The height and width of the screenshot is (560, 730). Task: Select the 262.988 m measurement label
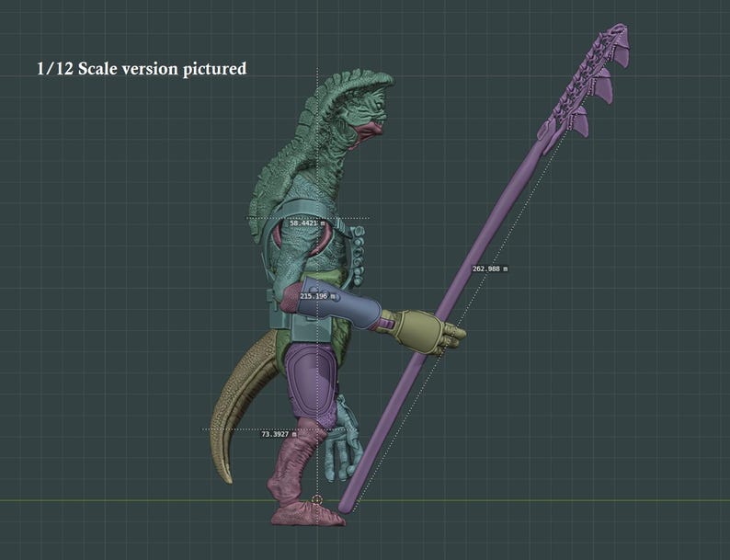point(490,269)
